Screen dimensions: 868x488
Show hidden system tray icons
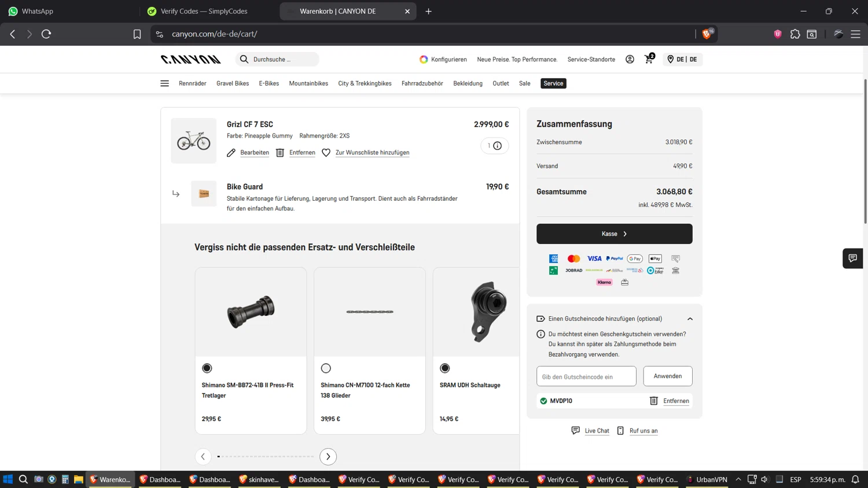738,479
